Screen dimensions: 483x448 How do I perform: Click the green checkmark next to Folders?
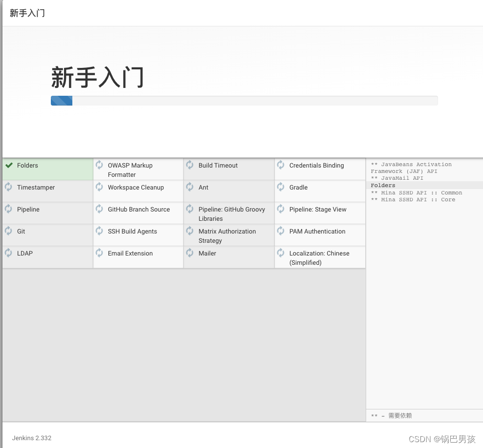tap(9, 165)
